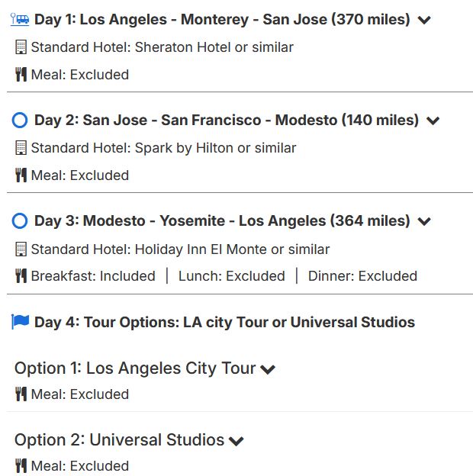Click the fork-and-knife icon under Day 1

click(x=21, y=75)
